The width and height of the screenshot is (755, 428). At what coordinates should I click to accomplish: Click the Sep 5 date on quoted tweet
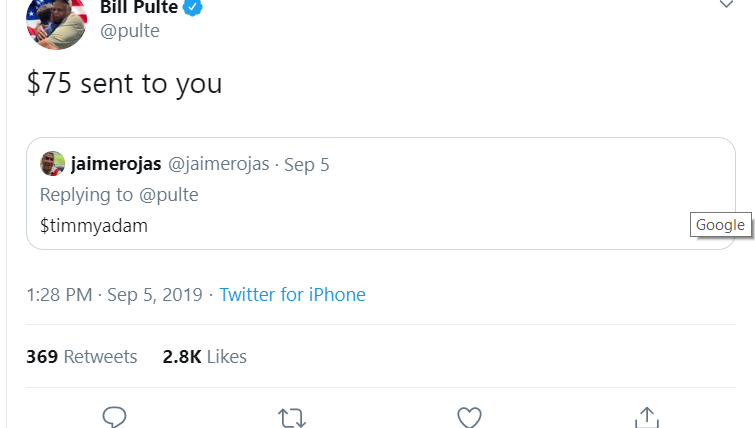(307, 164)
